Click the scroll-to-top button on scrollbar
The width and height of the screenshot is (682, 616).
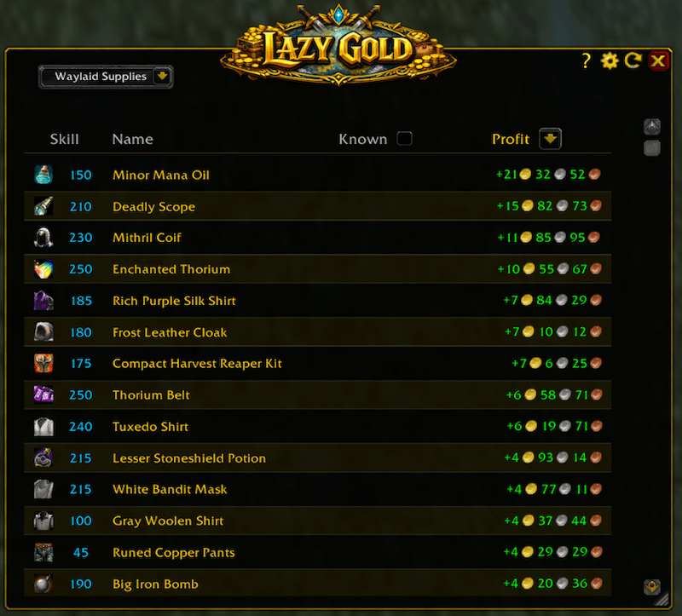(651, 127)
